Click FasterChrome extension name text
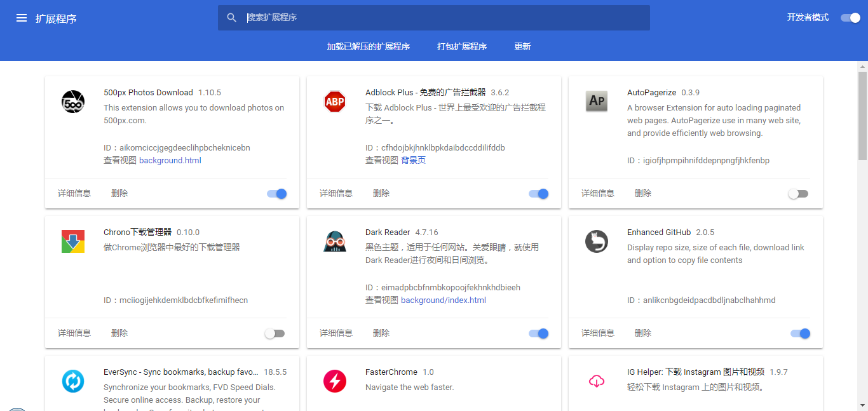868x411 pixels. 391,372
